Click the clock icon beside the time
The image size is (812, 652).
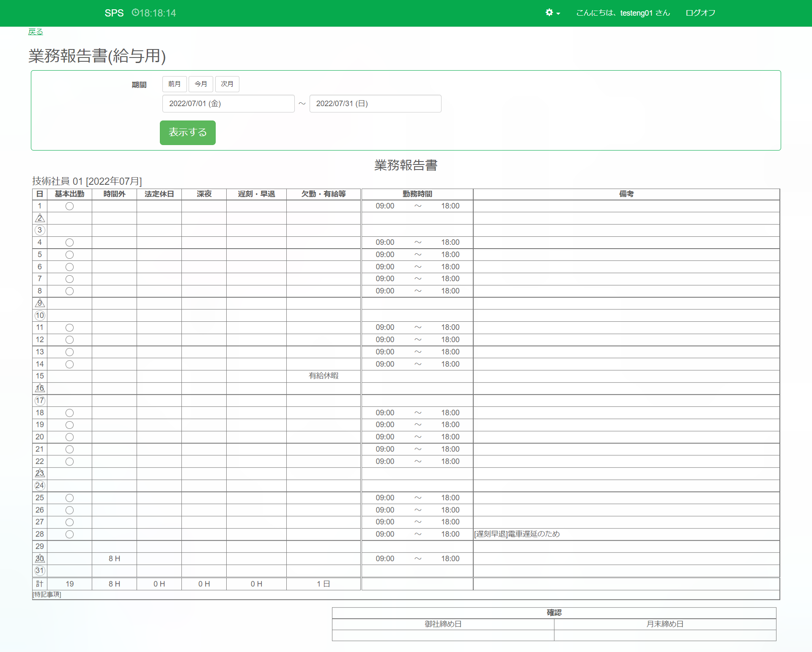pos(135,13)
